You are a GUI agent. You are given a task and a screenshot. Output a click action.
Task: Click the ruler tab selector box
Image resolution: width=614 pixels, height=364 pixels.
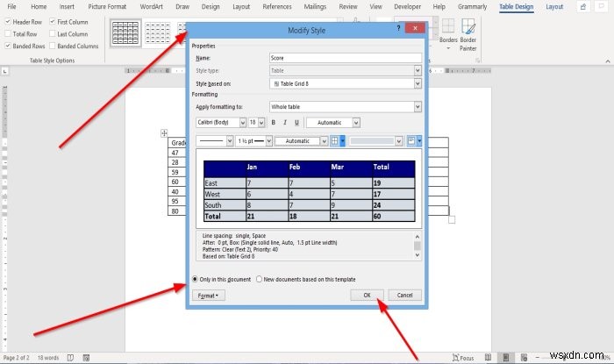(x=4, y=71)
